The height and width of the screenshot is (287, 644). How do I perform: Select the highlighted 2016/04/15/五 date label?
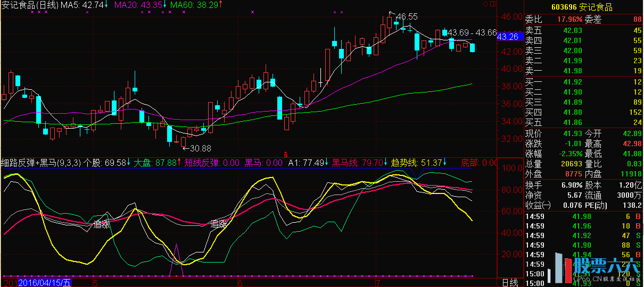coord(45,283)
